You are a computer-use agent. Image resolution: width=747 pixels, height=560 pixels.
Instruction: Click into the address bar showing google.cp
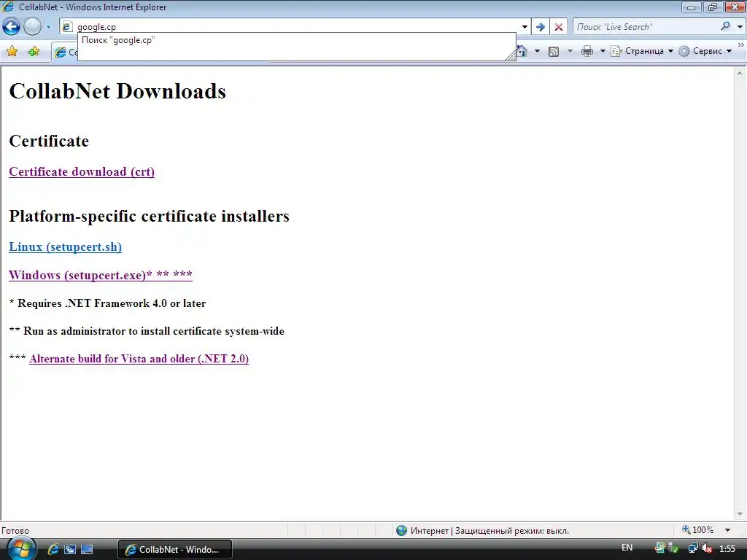pyautogui.click(x=295, y=27)
